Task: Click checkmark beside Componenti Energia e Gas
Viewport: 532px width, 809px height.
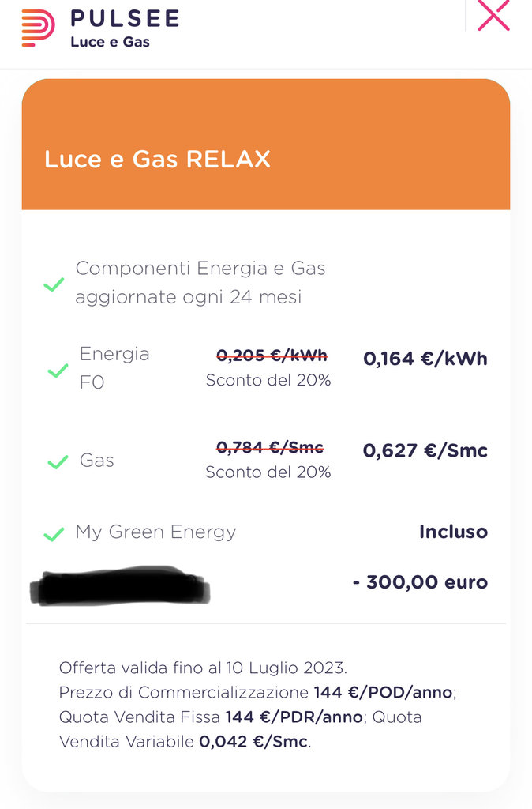Action: point(54,284)
